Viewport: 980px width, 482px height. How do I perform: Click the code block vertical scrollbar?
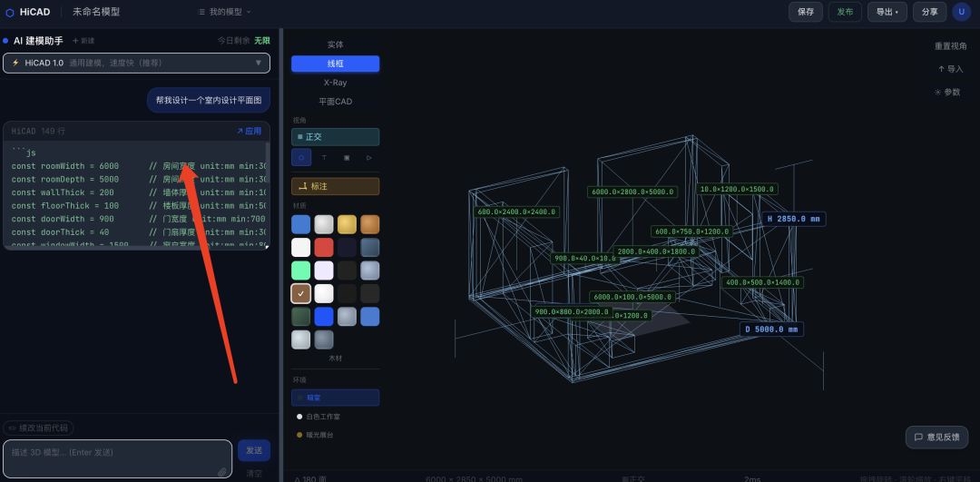(x=268, y=162)
